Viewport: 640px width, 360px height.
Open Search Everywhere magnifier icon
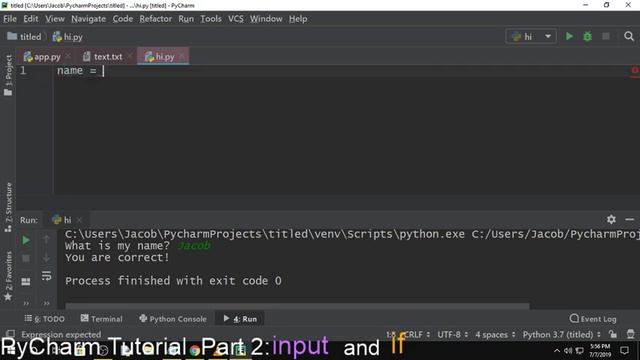(x=629, y=36)
